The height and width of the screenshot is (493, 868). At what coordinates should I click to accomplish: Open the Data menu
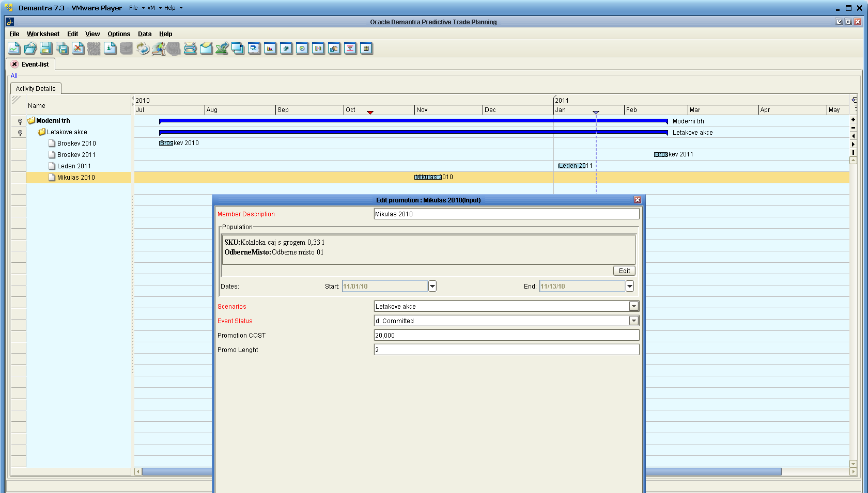[145, 34]
